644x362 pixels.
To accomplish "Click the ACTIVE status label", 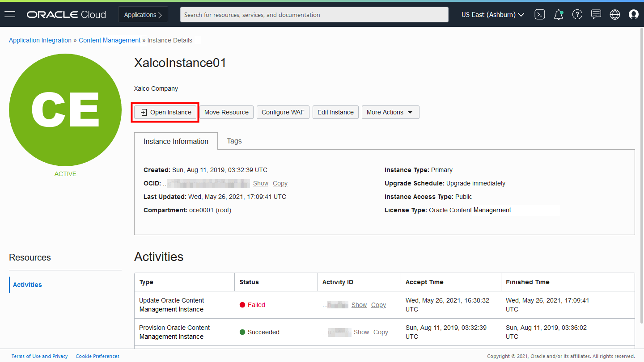I will tap(65, 174).
